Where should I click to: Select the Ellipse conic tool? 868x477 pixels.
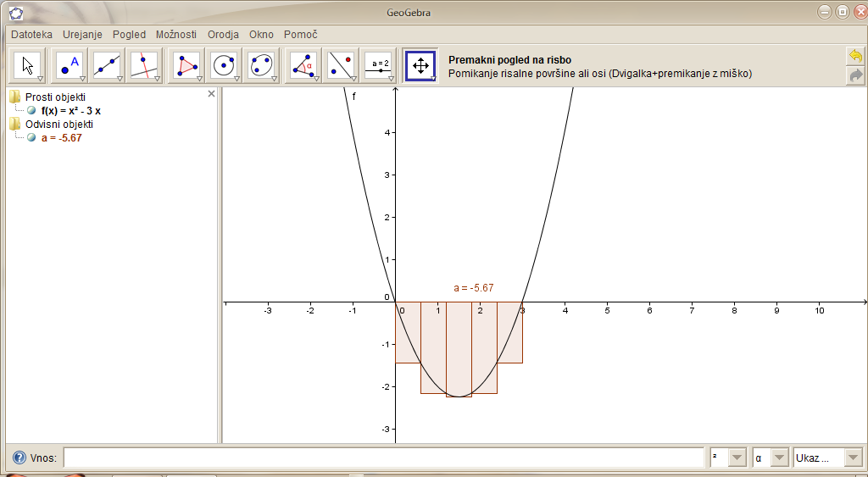[x=263, y=65]
